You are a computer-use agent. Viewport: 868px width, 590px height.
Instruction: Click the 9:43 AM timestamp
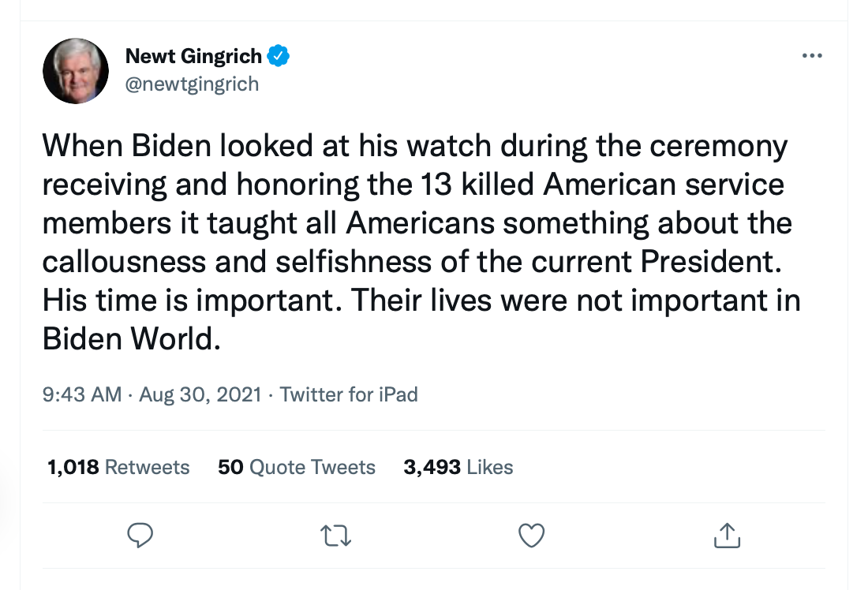pos(82,394)
